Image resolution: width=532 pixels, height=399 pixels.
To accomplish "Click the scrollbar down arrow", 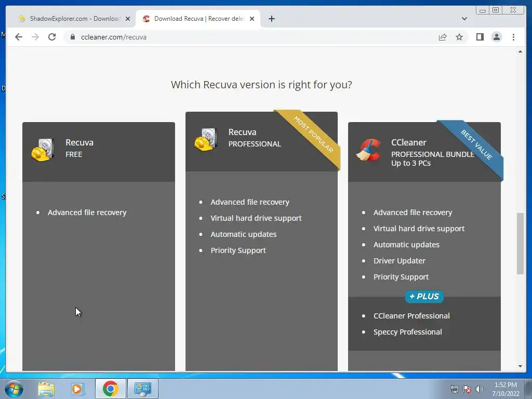I will 520,366.
